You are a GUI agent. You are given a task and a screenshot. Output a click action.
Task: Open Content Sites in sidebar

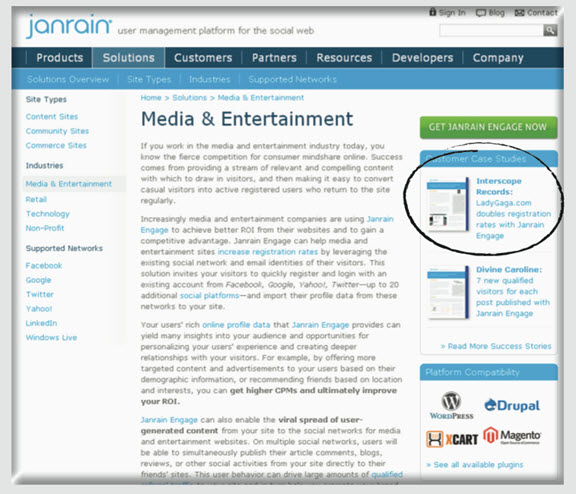point(52,117)
